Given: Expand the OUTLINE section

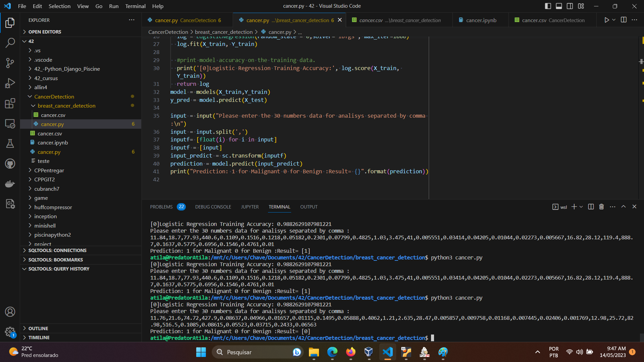Looking at the screenshot, I should 38,328.
